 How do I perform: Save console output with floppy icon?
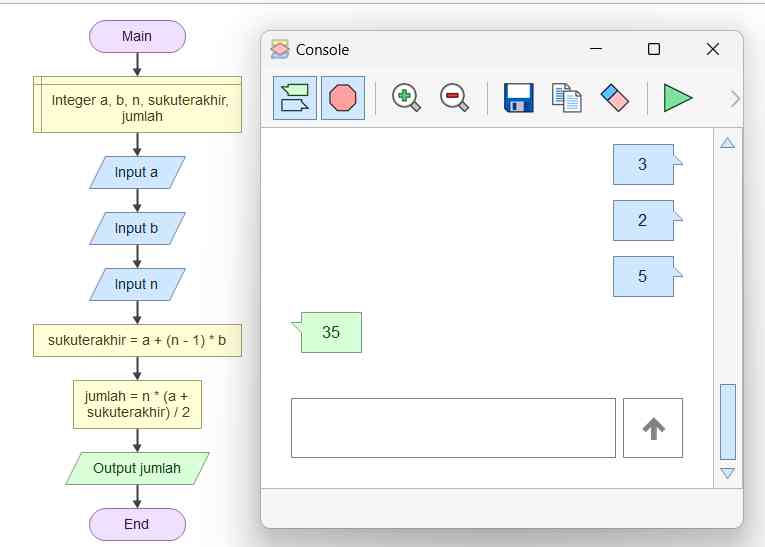[518, 98]
